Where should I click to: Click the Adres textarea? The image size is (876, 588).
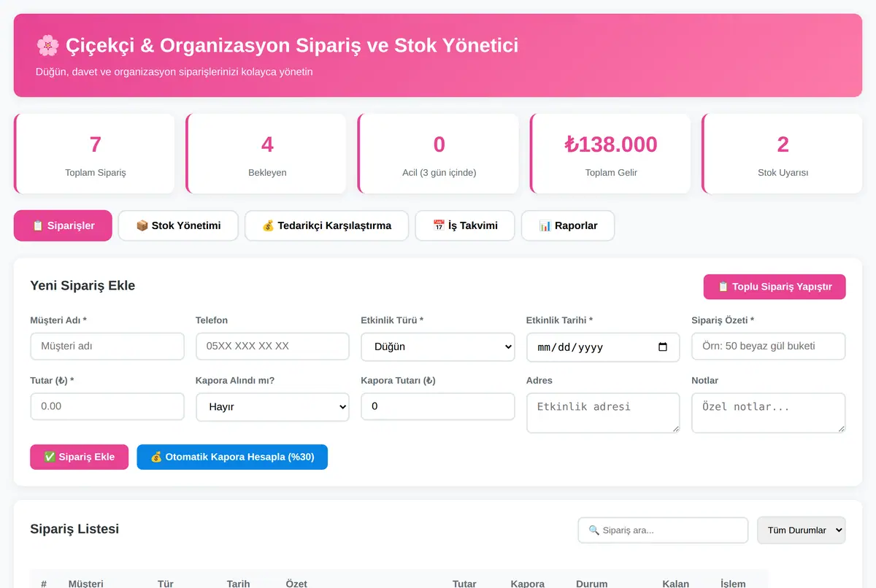pyautogui.click(x=603, y=413)
